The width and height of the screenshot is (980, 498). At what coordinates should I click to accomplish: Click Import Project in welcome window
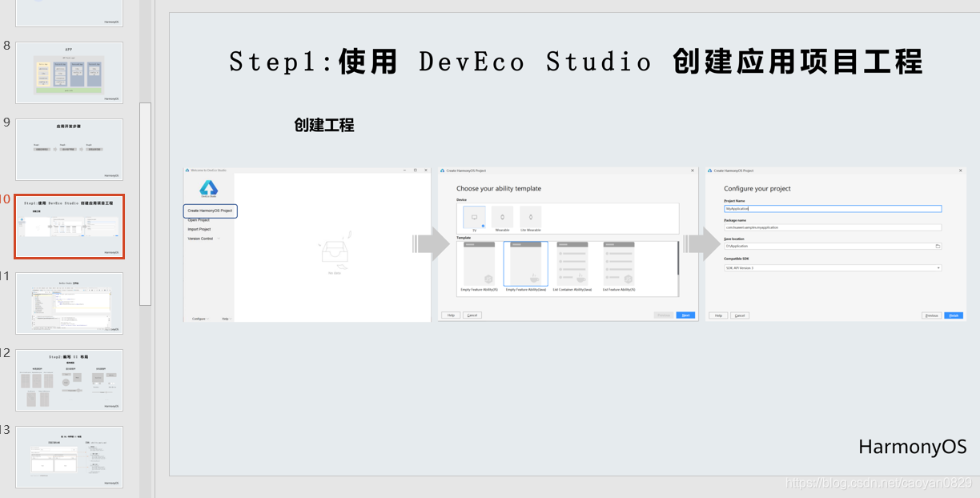point(199,229)
